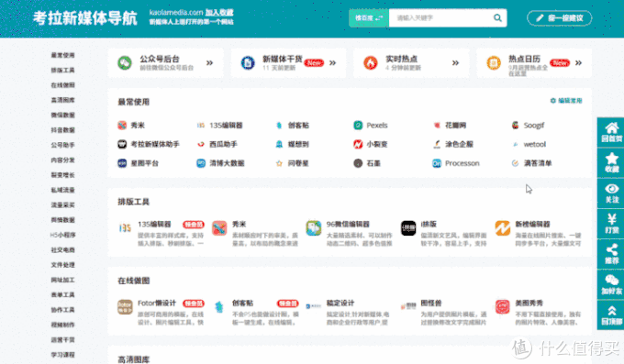Open the 公众号后台 card icon
Image resolution: width=624 pixels, height=364 pixels.
(125, 63)
